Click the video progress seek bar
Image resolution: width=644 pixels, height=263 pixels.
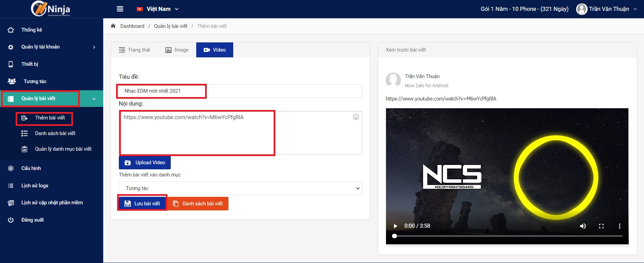(x=508, y=236)
